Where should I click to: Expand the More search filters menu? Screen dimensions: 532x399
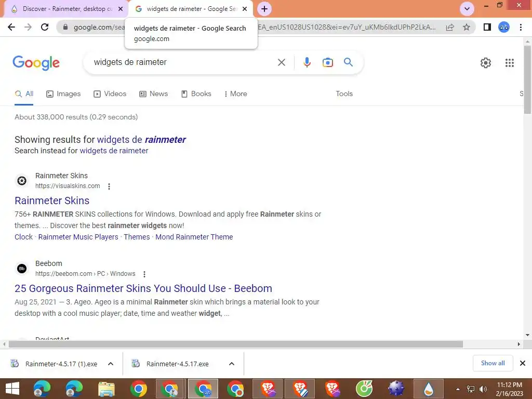pos(235,94)
